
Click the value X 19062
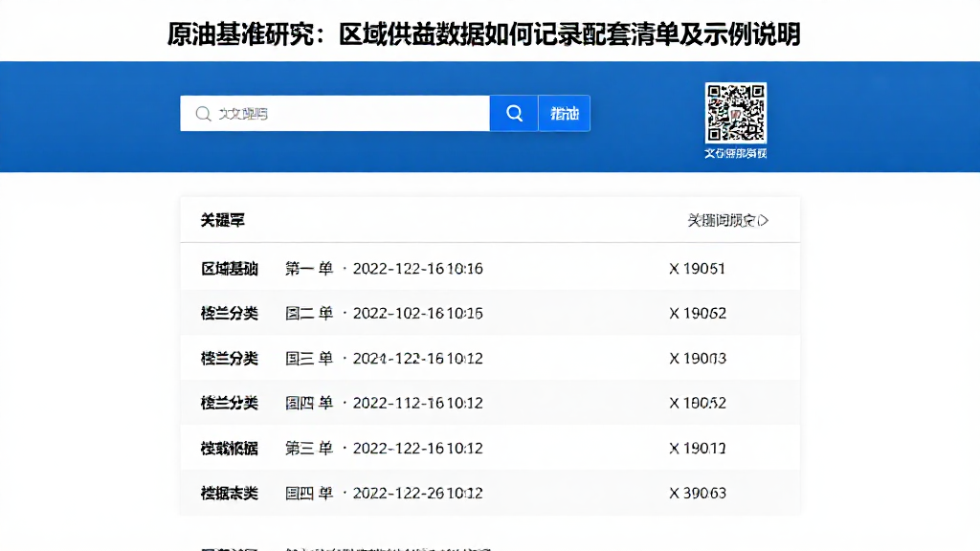698,313
